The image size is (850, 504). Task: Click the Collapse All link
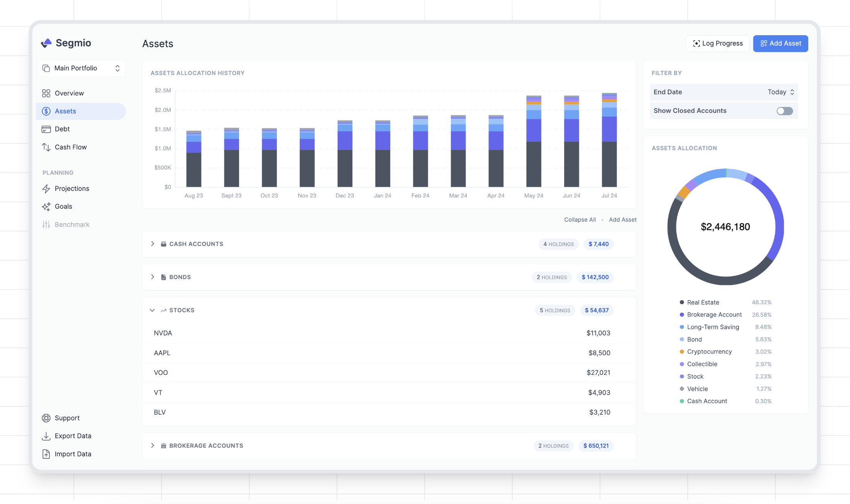pos(580,220)
